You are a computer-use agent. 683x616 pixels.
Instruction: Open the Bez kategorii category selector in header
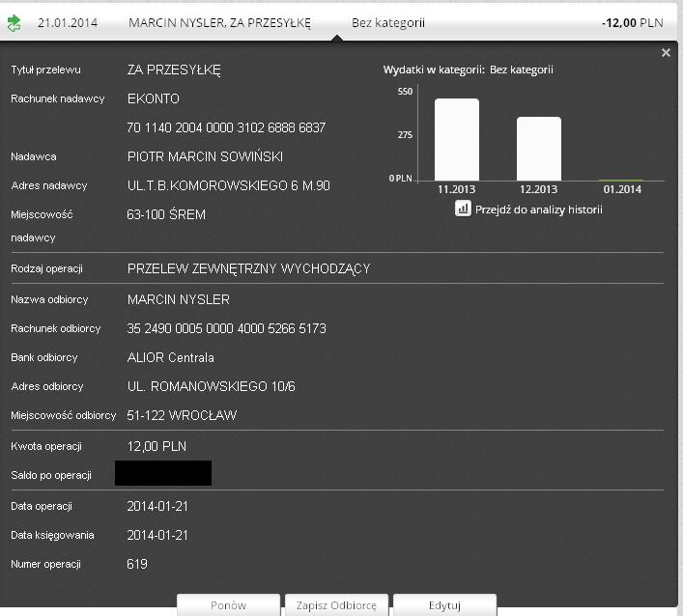387,23
